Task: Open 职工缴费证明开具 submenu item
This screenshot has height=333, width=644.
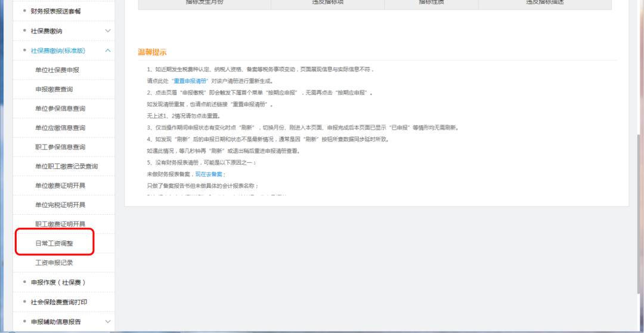Action: tap(60, 224)
